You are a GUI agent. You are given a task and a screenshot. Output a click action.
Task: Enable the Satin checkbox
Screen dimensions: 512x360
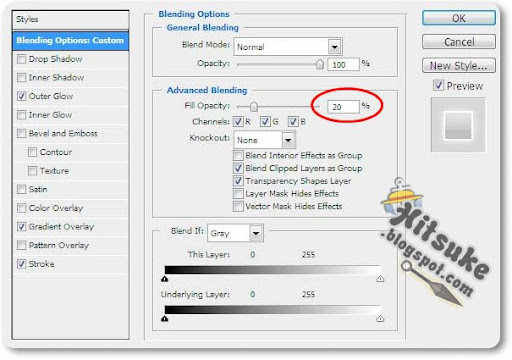(21, 189)
